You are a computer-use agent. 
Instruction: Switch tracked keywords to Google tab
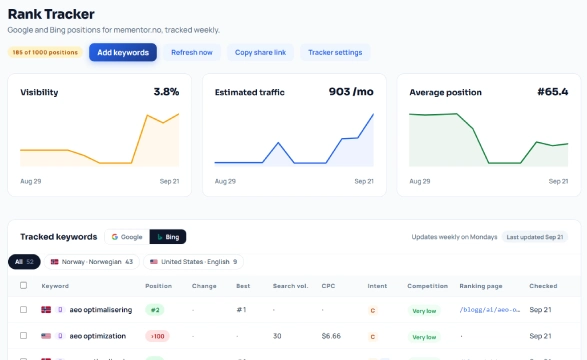[x=127, y=237]
